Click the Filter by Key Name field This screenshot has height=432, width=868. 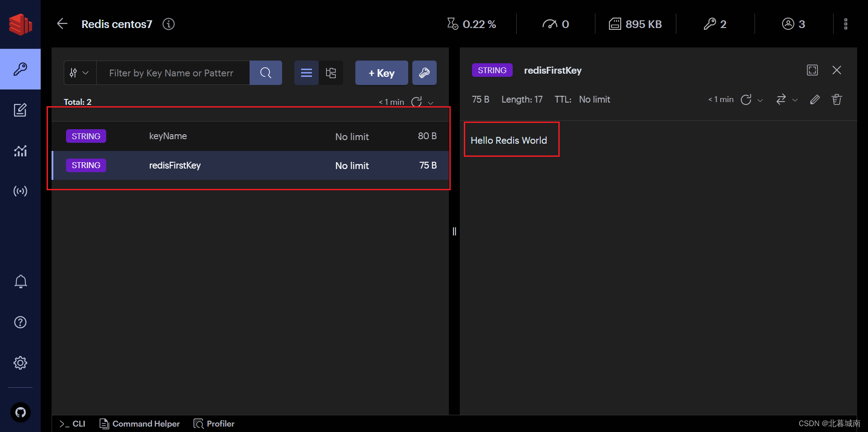pyautogui.click(x=173, y=73)
